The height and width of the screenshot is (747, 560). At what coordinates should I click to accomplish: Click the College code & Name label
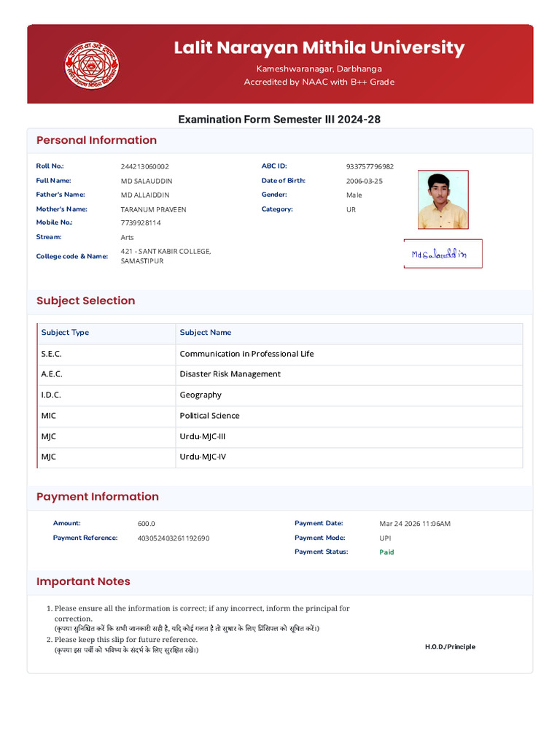pyautogui.click(x=72, y=256)
